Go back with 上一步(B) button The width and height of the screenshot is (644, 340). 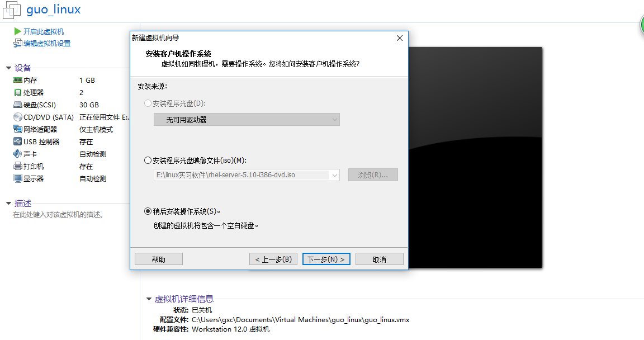[273, 259]
